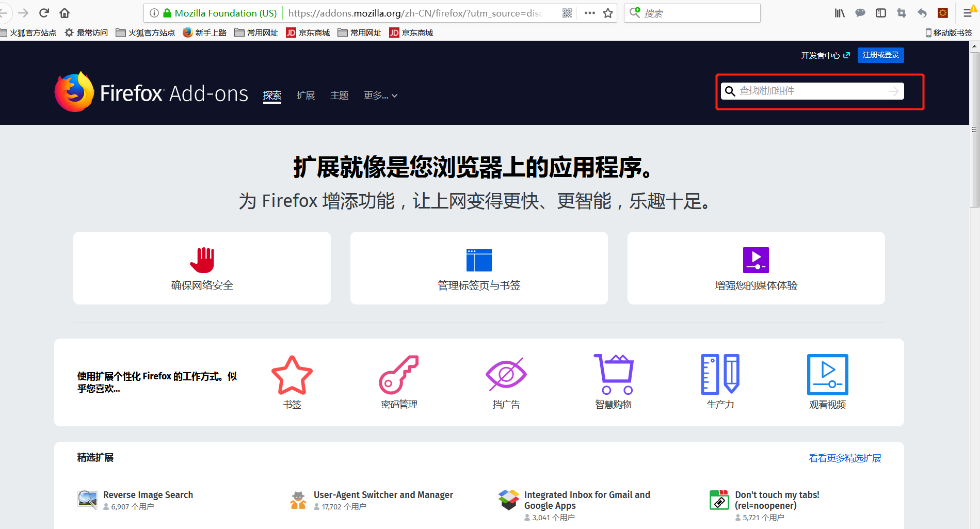Viewport: 980px width, 529px height.
Task: Open page actions three-dots menu
Action: (x=589, y=13)
